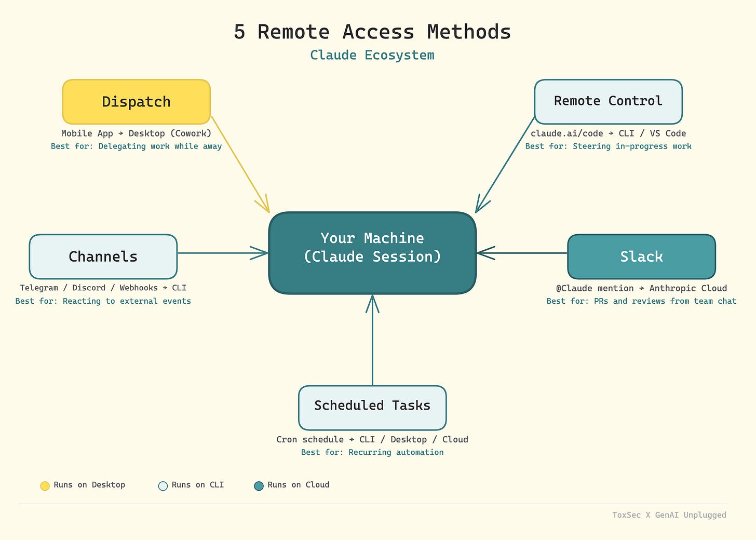Select the Slack box
Image resolution: width=756 pixels, height=540 pixels.
(x=641, y=256)
